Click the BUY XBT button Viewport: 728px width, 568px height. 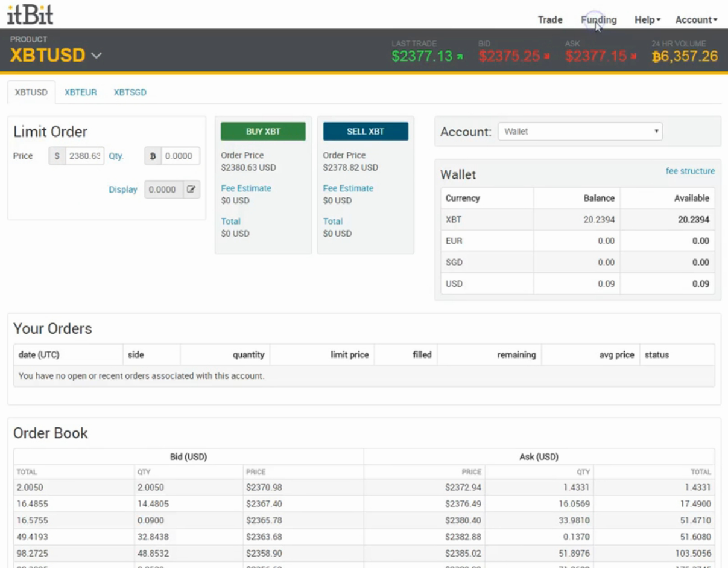click(x=263, y=132)
